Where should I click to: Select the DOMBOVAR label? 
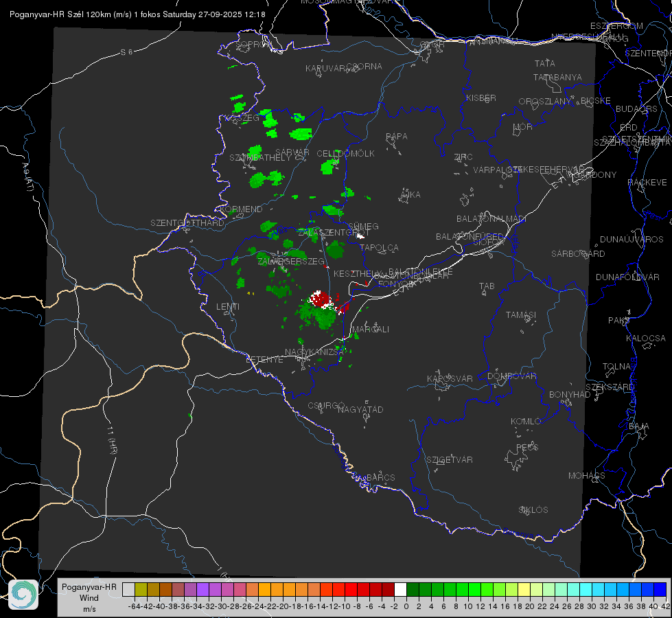511,376
